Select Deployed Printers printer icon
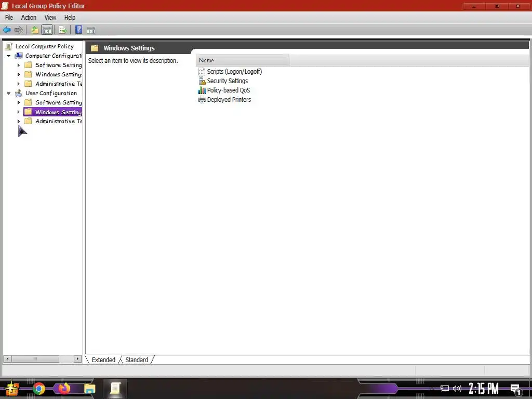 202,99
